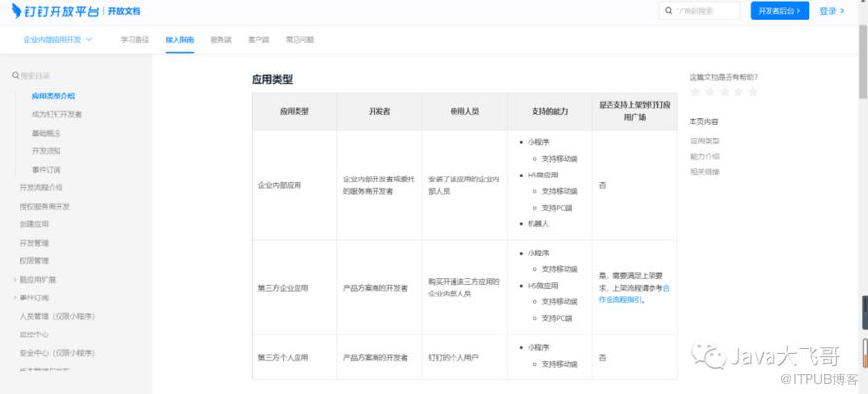Go to the 客户端 tab
Viewport: 868px width, 394px height.
258,40
